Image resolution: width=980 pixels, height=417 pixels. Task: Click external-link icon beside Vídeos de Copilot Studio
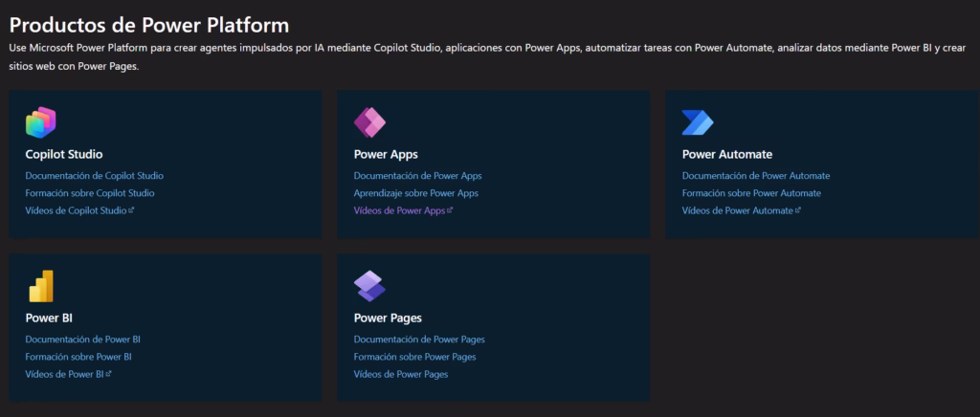[x=131, y=210]
